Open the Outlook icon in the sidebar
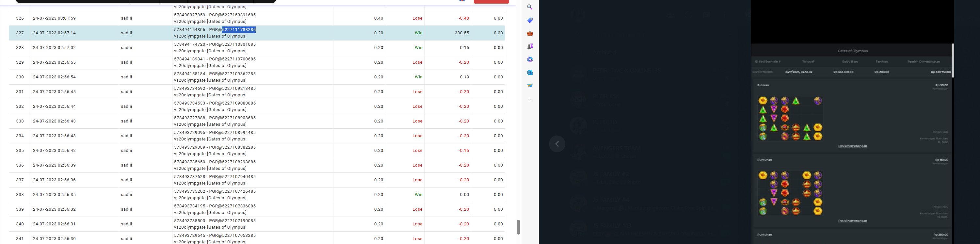Viewport: 980px width, 244px height. pyautogui.click(x=530, y=72)
